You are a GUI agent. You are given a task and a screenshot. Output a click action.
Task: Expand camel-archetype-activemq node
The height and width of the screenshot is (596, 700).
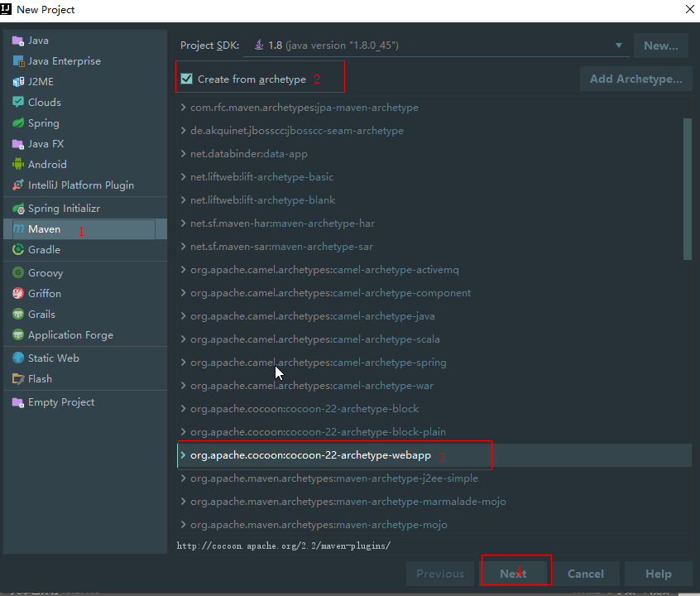[183, 270]
